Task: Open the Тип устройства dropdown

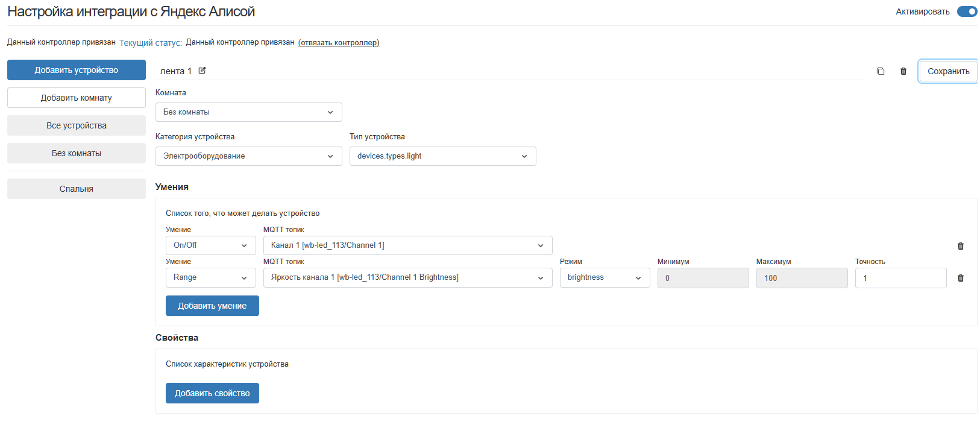Action: pos(442,156)
